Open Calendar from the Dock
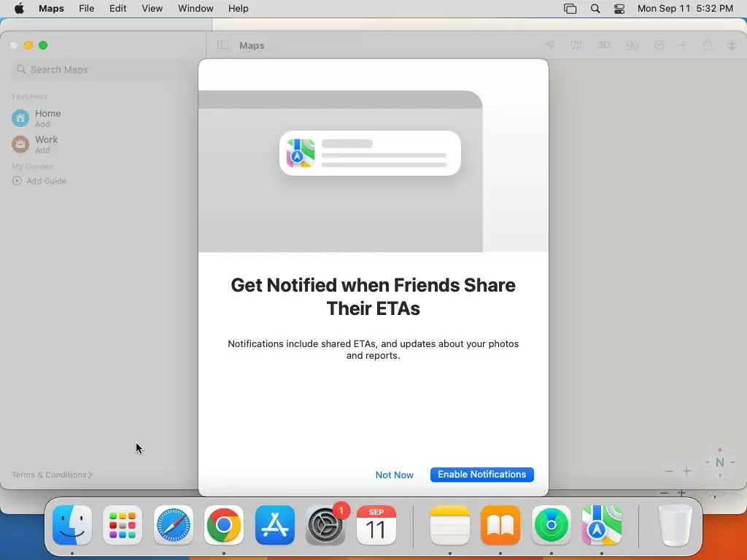 pyautogui.click(x=376, y=525)
